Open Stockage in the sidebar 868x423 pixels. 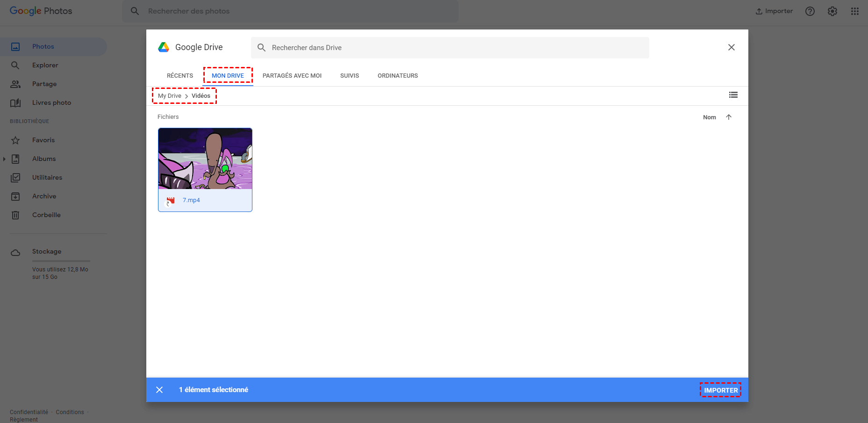coord(47,252)
